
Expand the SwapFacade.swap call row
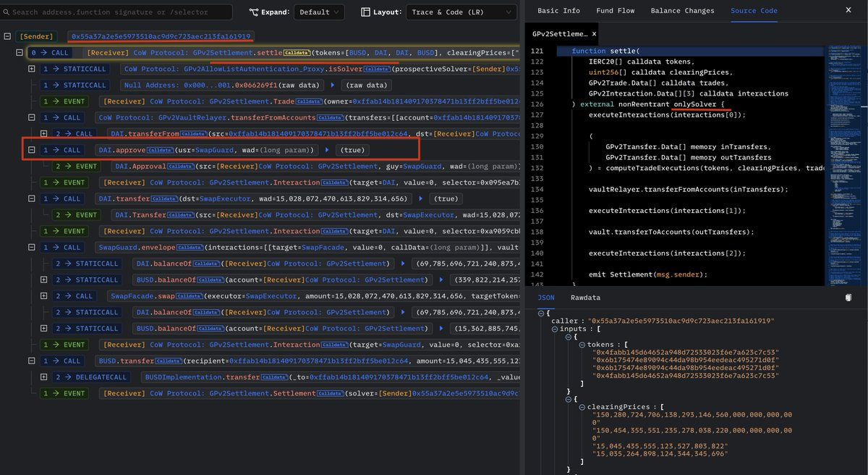(x=44, y=295)
